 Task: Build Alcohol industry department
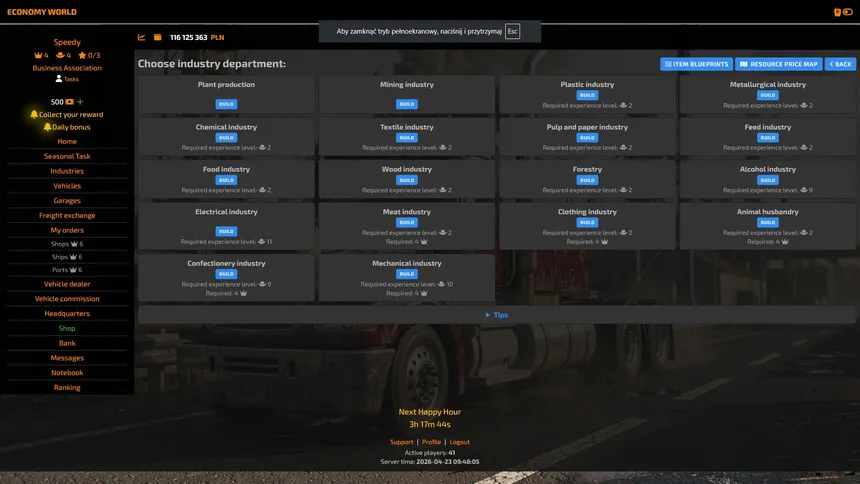[767, 180]
